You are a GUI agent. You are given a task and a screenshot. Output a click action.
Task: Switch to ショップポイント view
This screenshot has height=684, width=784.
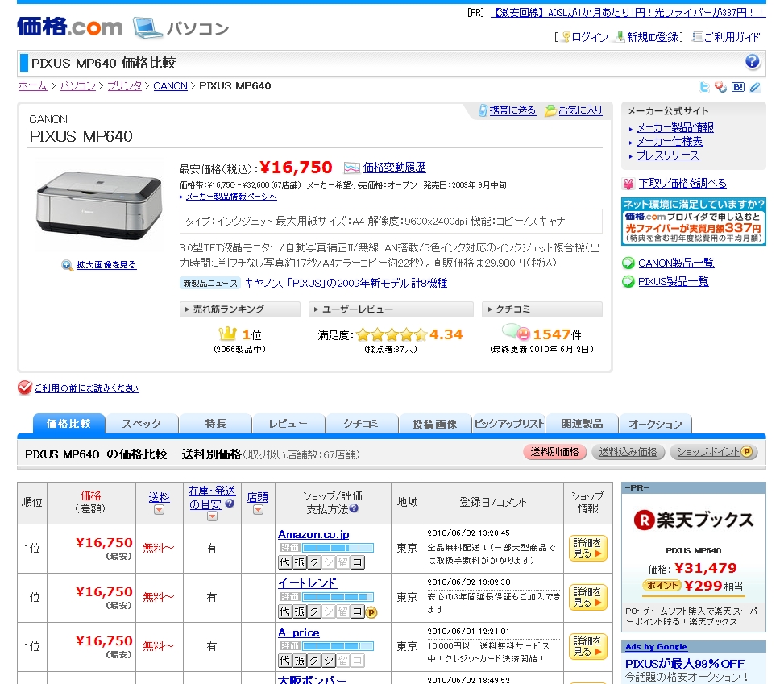[x=714, y=452]
